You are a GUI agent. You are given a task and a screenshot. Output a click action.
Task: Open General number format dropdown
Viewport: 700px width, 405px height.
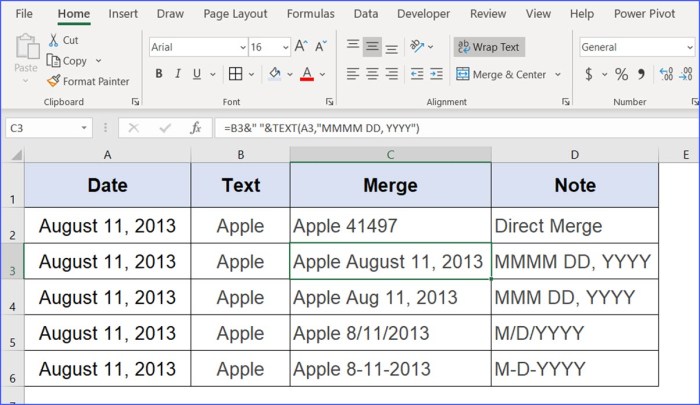tap(690, 47)
